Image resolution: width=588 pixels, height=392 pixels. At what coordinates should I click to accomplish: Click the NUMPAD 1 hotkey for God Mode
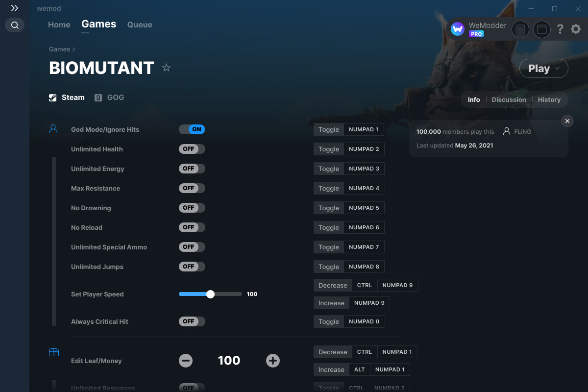364,129
